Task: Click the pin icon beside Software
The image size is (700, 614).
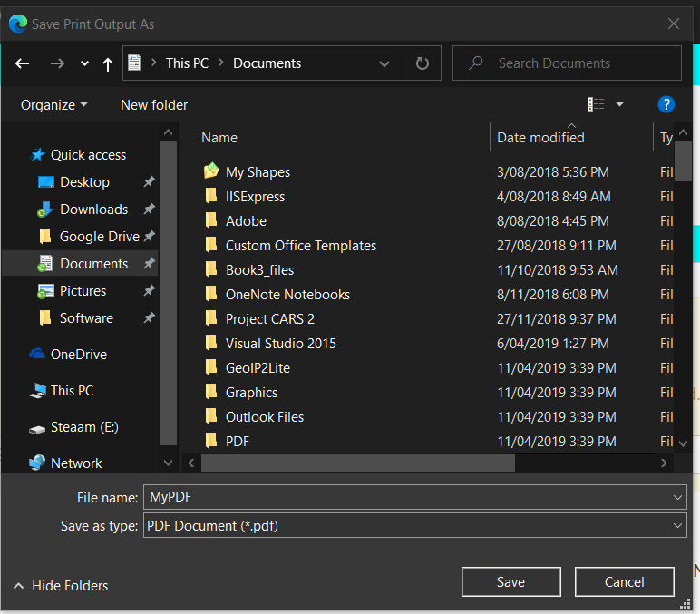Action: (x=149, y=318)
